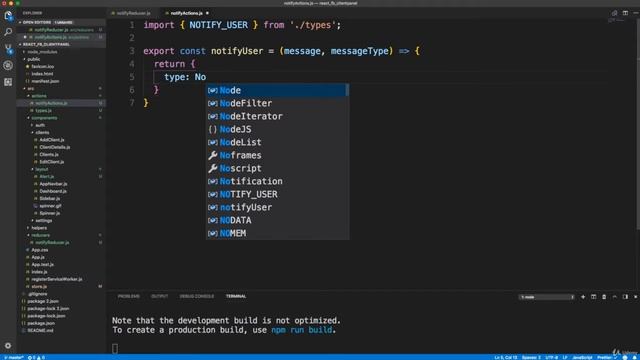Image resolution: width=640 pixels, height=360 pixels.
Task: Open the DEBUG CONSOLE panel tab
Action: 197,296
